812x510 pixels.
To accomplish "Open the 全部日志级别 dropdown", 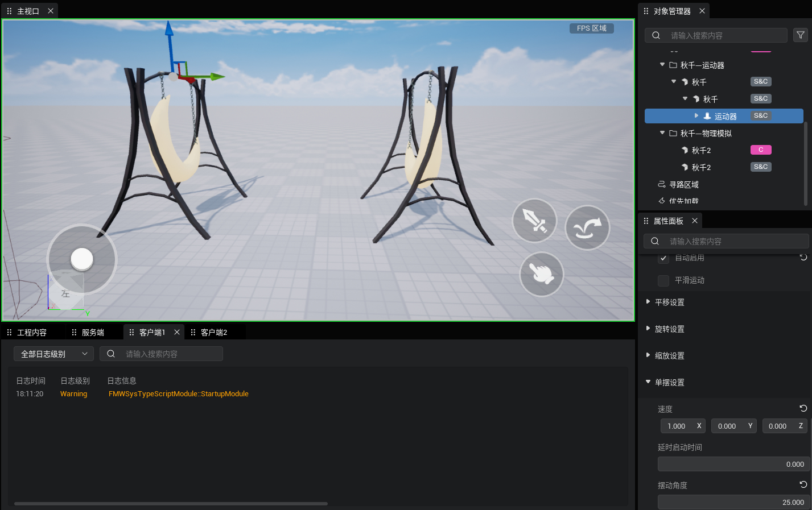I will pyautogui.click(x=54, y=354).
